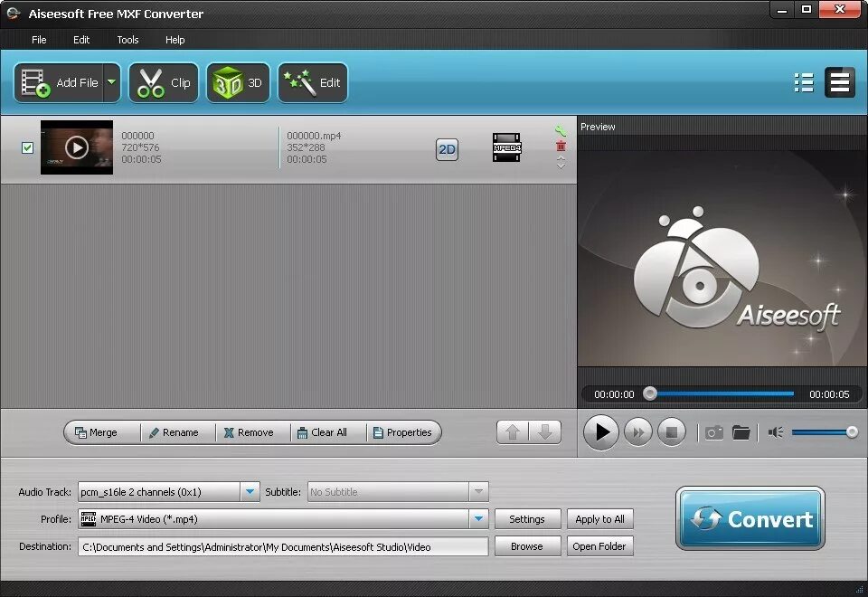Open the green wrench settings icon for the file
The width and height of the screenshot is (868, 597).
click(561, 130)
